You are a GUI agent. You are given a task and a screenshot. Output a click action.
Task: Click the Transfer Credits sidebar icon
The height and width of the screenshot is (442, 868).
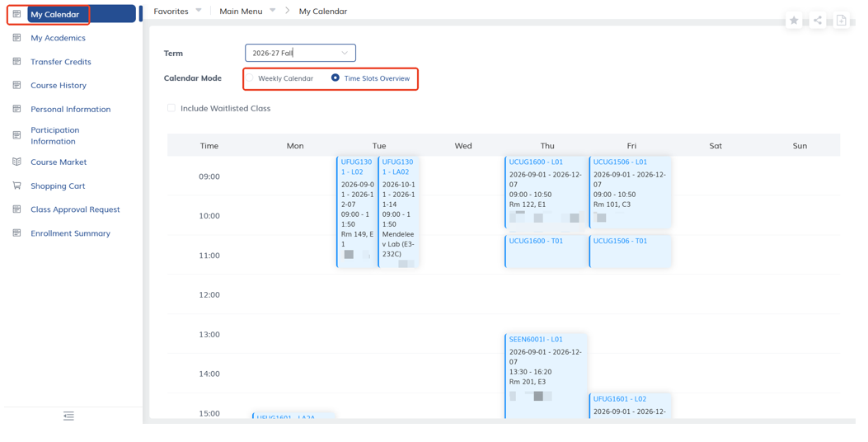tap(16, 62)
